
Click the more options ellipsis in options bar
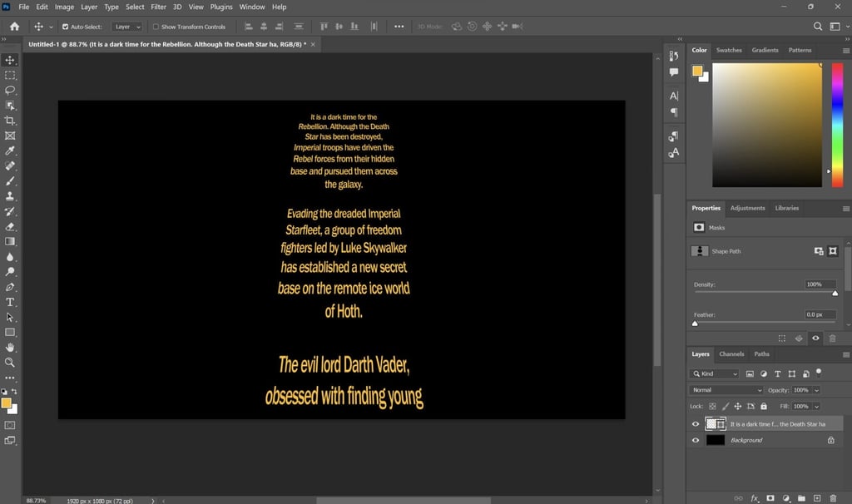(x=399, y=26)
